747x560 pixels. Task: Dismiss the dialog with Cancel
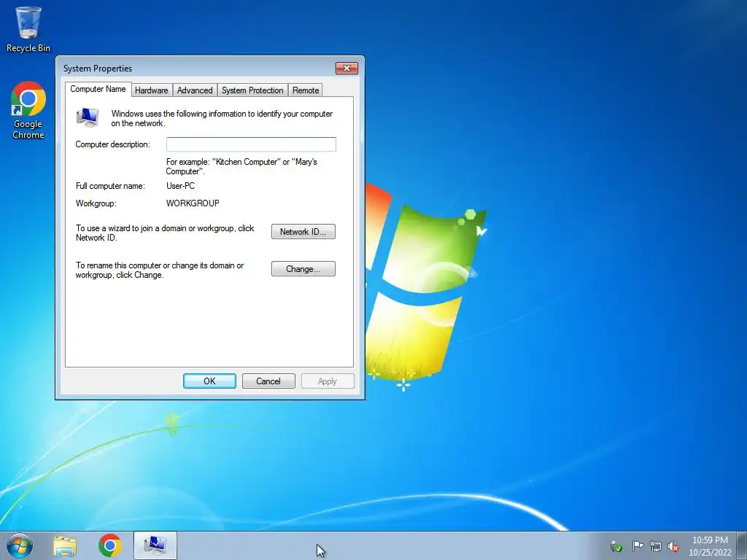point(268,381)
